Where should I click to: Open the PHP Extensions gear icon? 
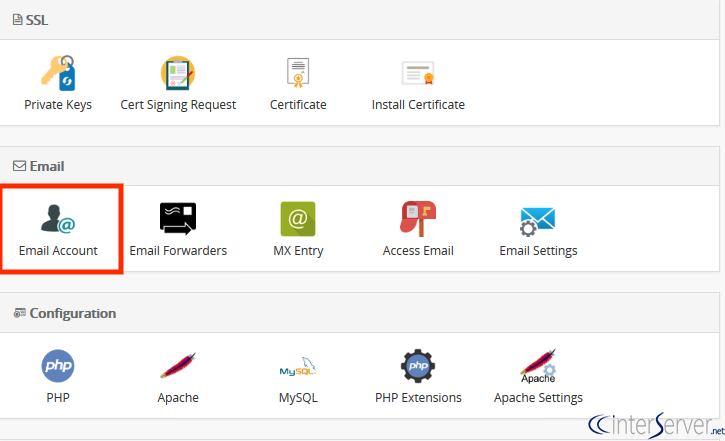click(x=418, y=367)
